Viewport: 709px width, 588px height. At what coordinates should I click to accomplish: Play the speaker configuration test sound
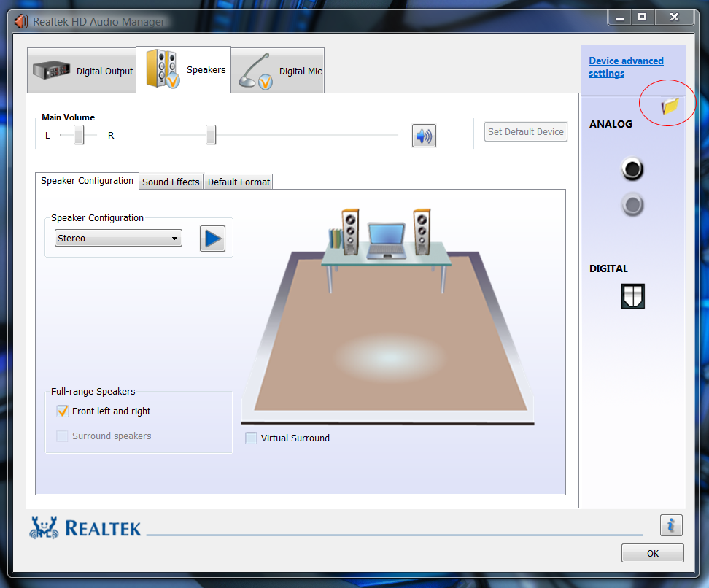(212, 239)
